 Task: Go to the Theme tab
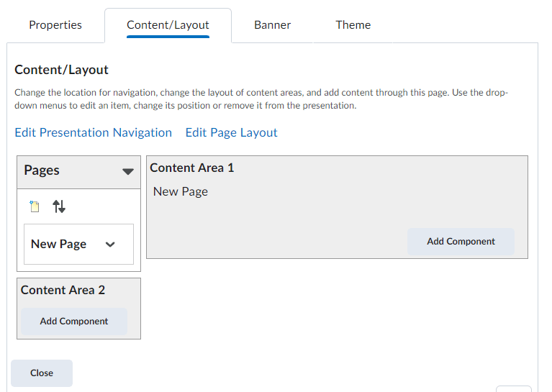click(x=353, y=25)
